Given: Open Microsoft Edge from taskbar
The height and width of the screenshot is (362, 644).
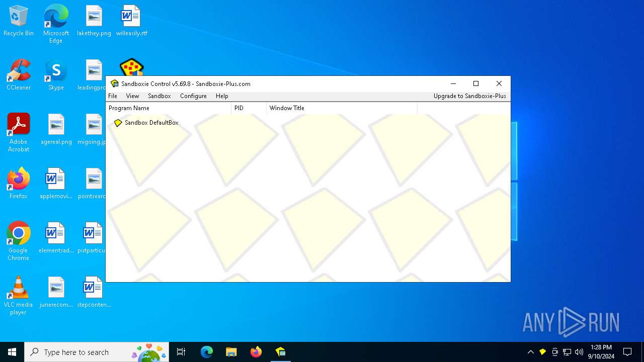Looking at the screenshot, I should pos(207,352).
